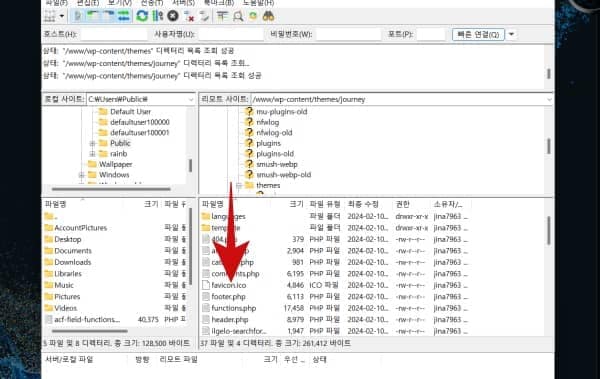The image size is (600, 379).
Task: Open the 편집(E) menu
Action: [x=87, y=3]
